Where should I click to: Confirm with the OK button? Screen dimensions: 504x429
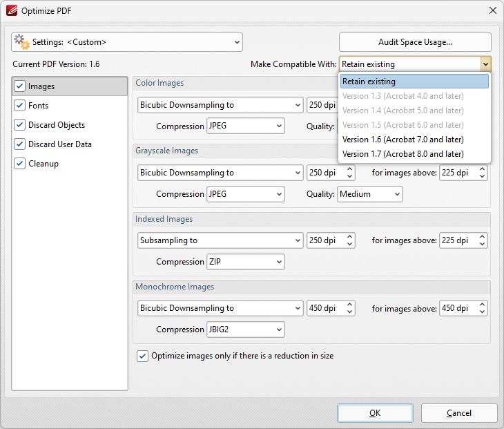click(375, 413)
